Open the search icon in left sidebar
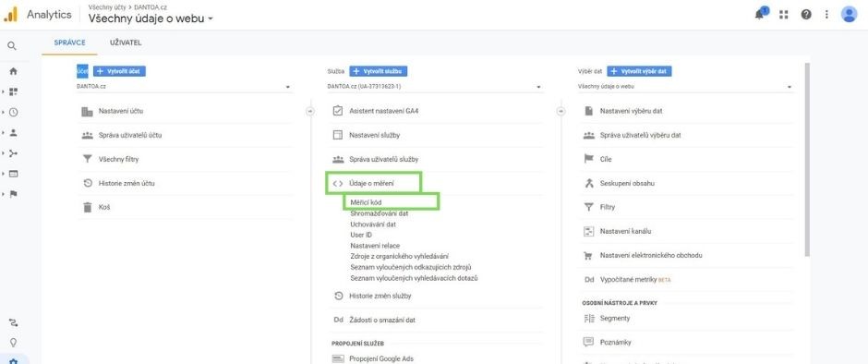The height and width of the screenshot is (364, 868). point(12,46)
